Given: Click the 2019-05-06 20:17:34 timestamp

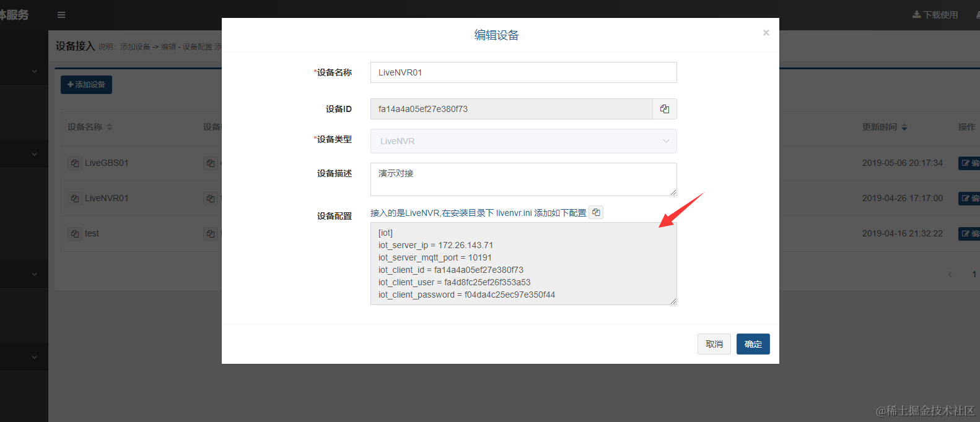Looking at the screenshot, I should [903, 163].
